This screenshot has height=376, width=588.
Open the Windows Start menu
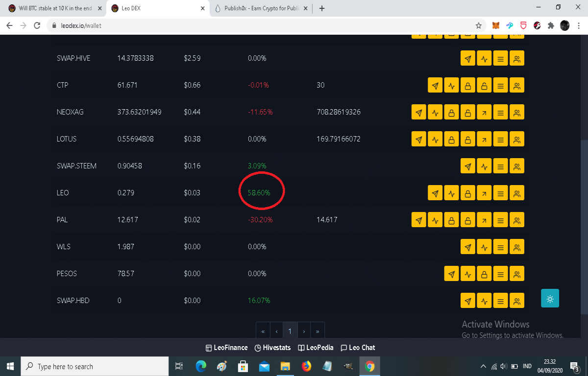coord(11,366)
